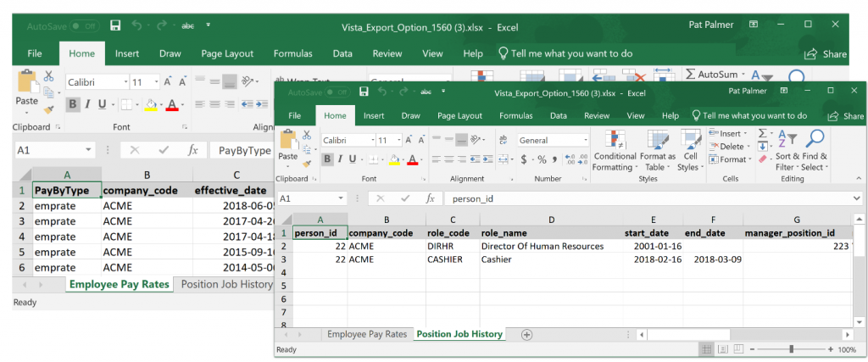
Task: Open the File menu in the back window
Action: (x=34, y=53)
